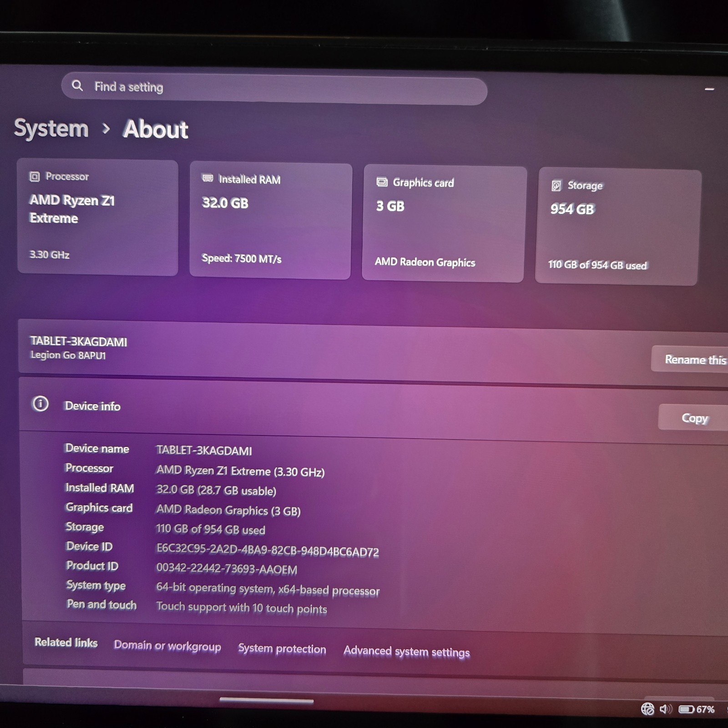Click the search magnifier icon
This screenshot has width=728, height=728.
click(x=77, y=86)
